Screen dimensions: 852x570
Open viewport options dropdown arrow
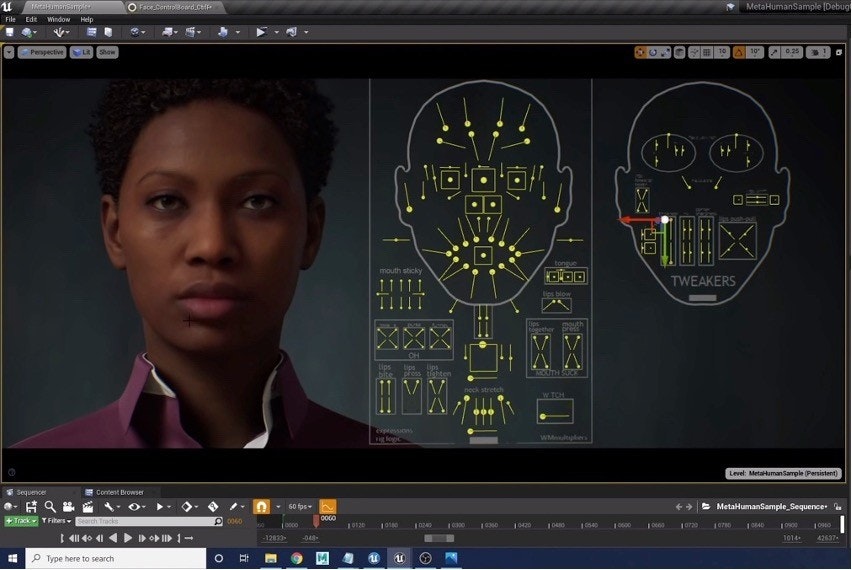(9, 52)
